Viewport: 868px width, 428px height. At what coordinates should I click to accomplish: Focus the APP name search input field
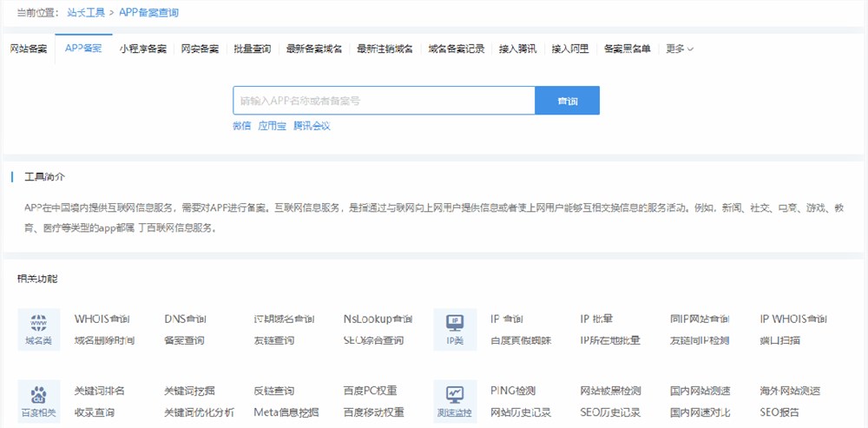(384, 101)
